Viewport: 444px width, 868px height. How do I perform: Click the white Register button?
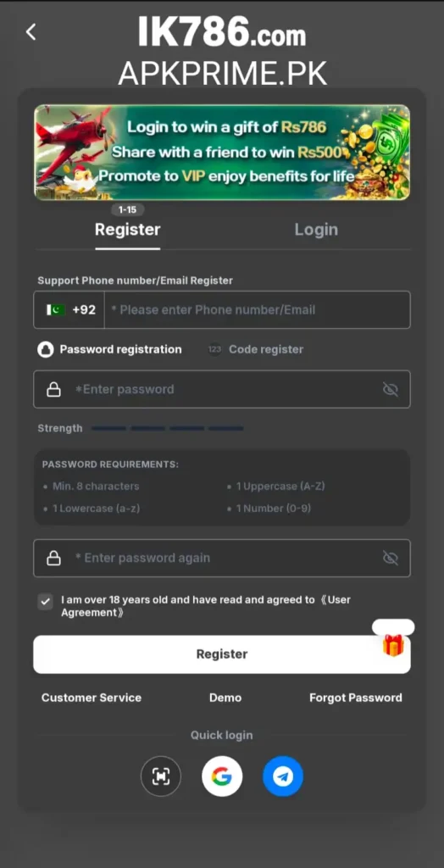222,654
